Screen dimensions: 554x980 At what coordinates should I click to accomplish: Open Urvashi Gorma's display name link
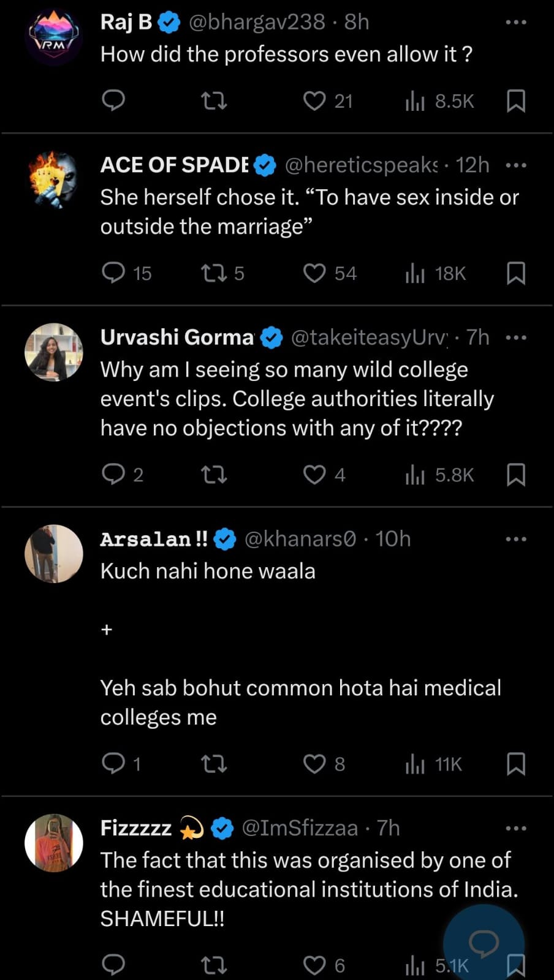point(177,337)
